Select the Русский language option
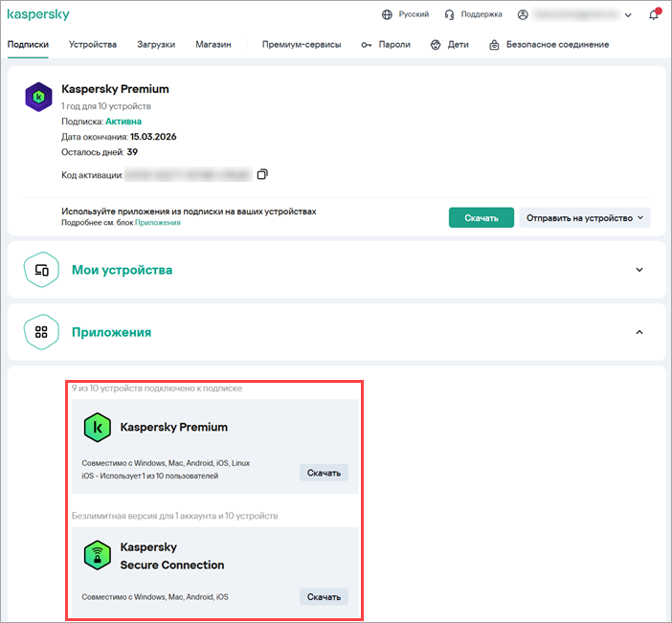The height and width of the screenshot is (623, 672). tap(414, 14)
